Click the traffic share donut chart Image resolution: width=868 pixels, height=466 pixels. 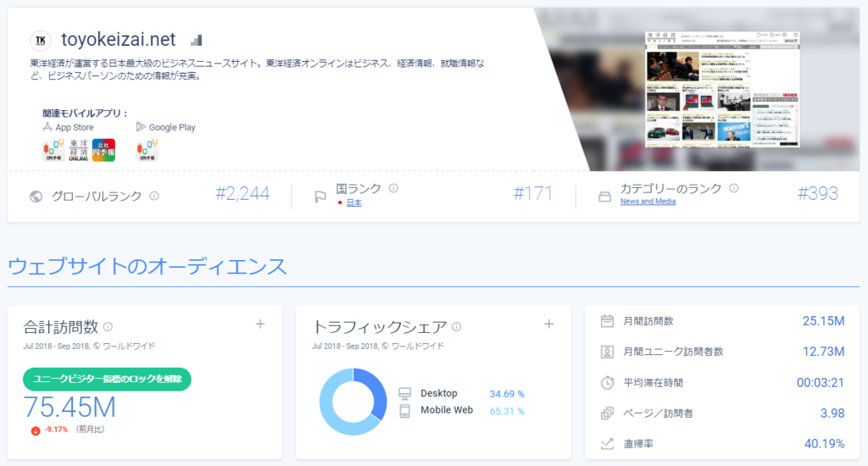353,402
